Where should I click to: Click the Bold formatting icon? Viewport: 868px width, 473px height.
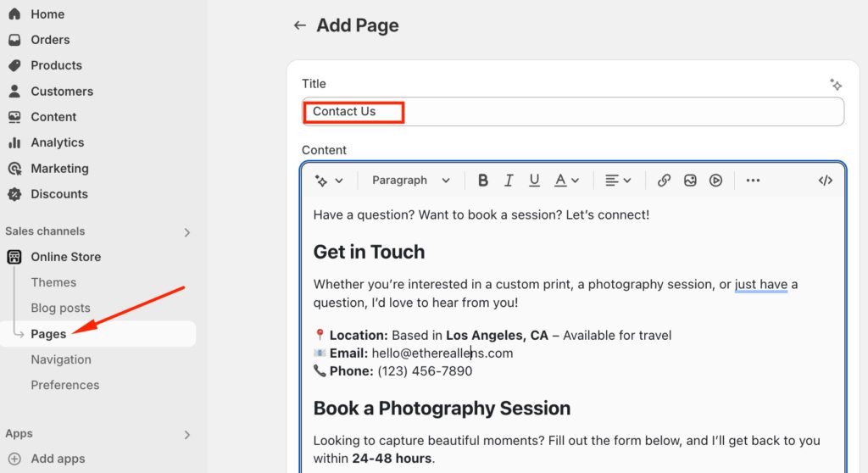coord(483,181)
